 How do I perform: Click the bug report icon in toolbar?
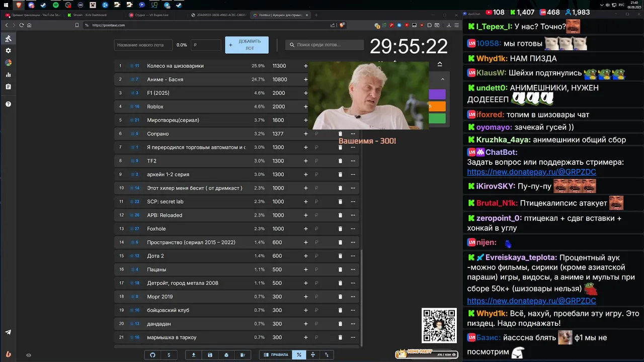226,355
